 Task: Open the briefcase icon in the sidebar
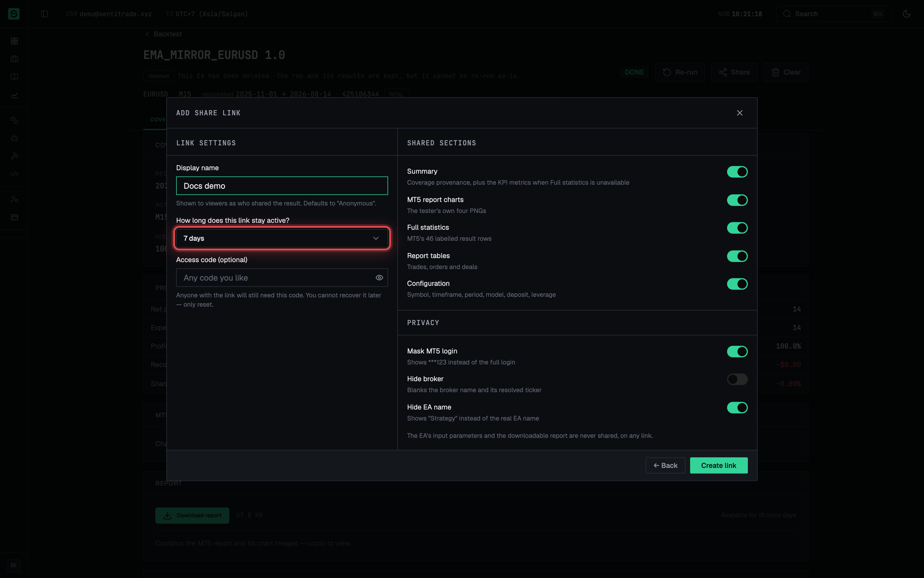[14, 59]
